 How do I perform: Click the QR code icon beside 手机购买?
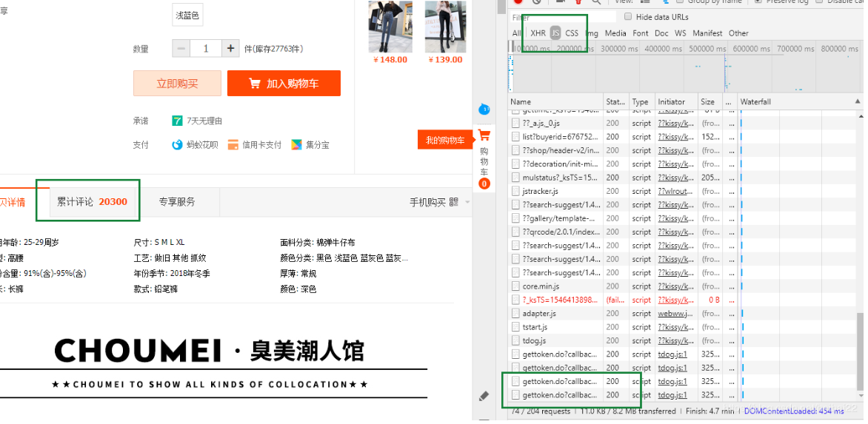(x=453, y=202)
